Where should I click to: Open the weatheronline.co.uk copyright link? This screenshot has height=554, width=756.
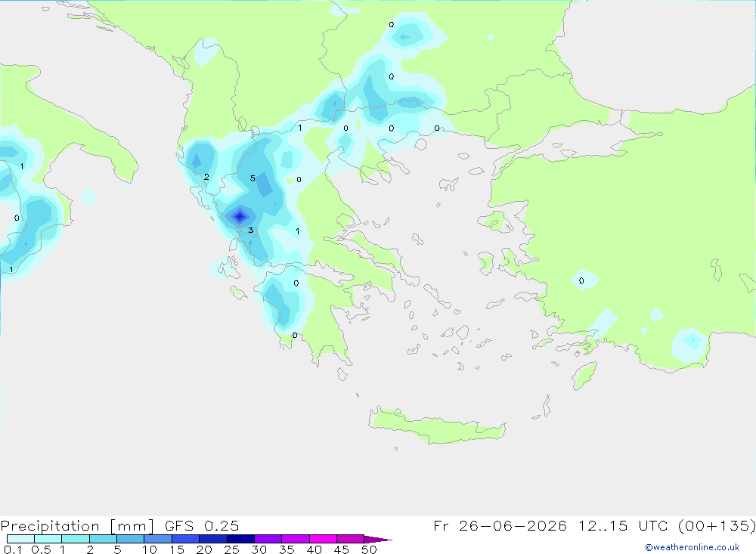tap(692, 547)
